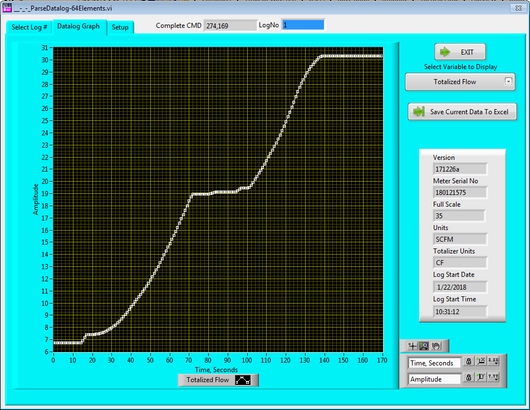This screenshot has height=410, width=530.
Task: Open Select Variable dropdown arrow beside Totalized Flow
Action: coord(508,81)
